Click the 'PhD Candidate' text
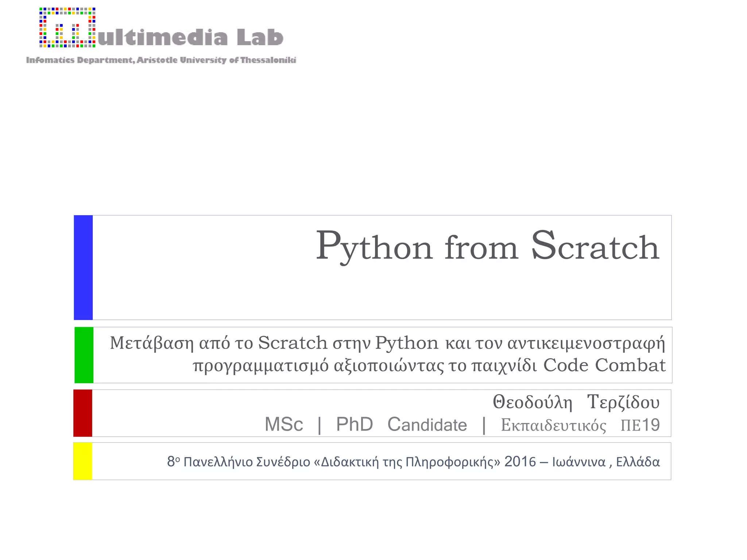 pos(401,425)
